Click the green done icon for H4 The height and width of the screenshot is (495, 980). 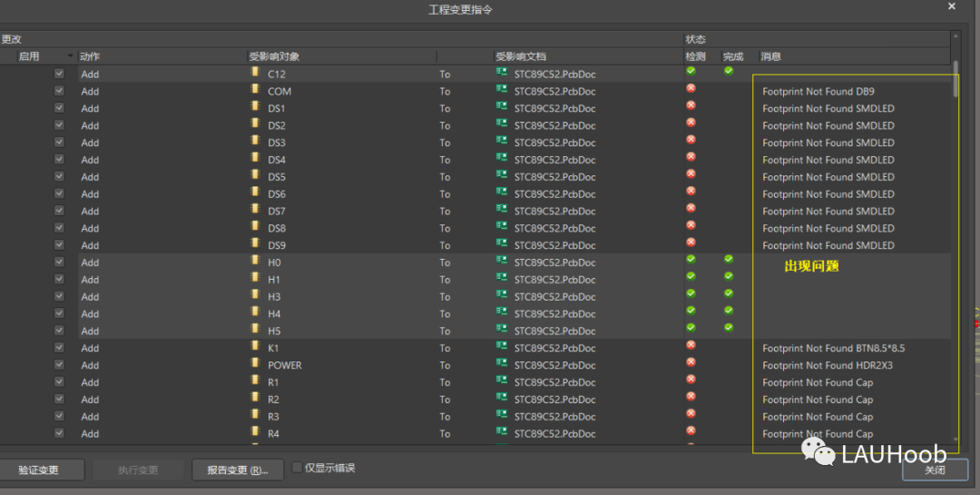coord(729,311)
